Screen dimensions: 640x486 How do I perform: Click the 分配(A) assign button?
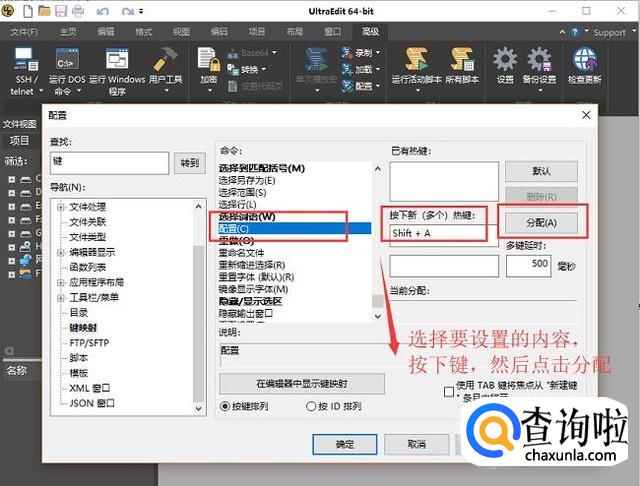[x=541, y=223]
